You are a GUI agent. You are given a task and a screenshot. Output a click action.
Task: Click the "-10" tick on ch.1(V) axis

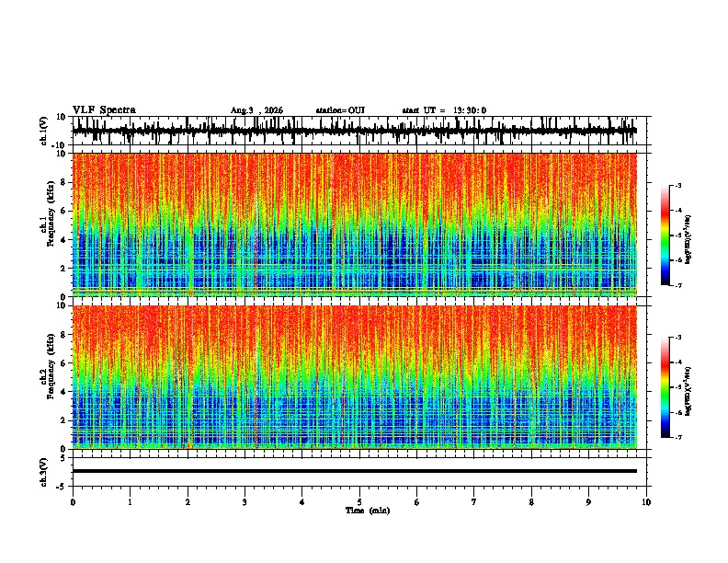click(x=59, y=145)
